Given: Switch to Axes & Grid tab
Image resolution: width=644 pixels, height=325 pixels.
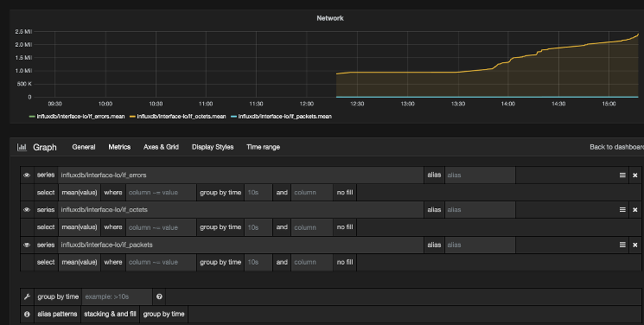Looking at the screenshot, I should (161, 147).
